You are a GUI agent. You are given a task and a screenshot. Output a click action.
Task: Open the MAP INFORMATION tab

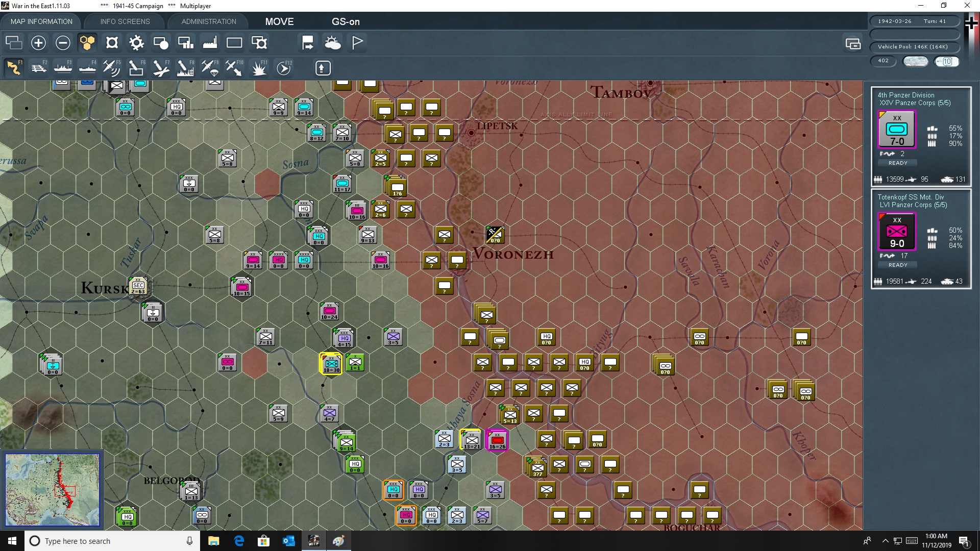[x=41, y=21]
